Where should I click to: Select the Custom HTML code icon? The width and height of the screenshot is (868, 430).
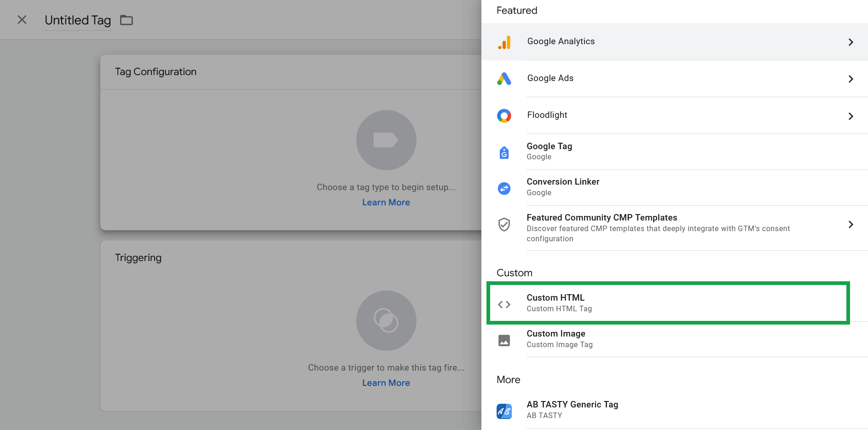pyautogui.click(x=504, y=304)
